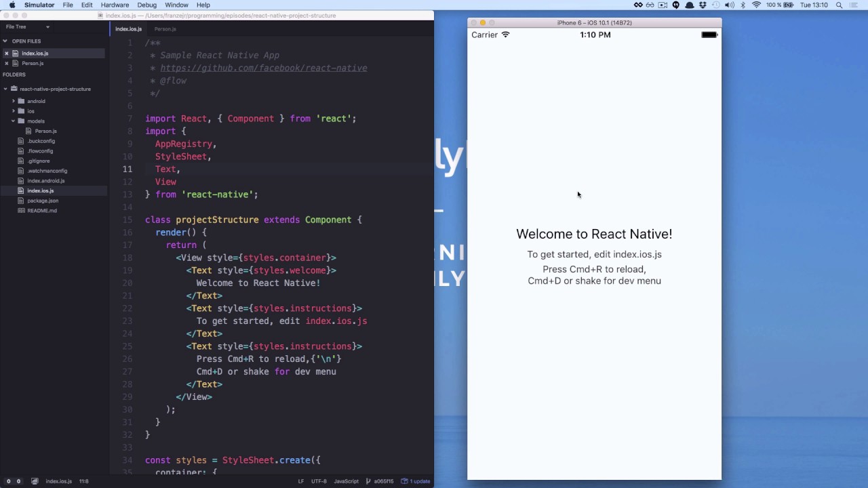Image resolution: width=868 pixels, height=488 pixels.
Task: Open the react-native GitHub link in comment
Action: [264, 68]
